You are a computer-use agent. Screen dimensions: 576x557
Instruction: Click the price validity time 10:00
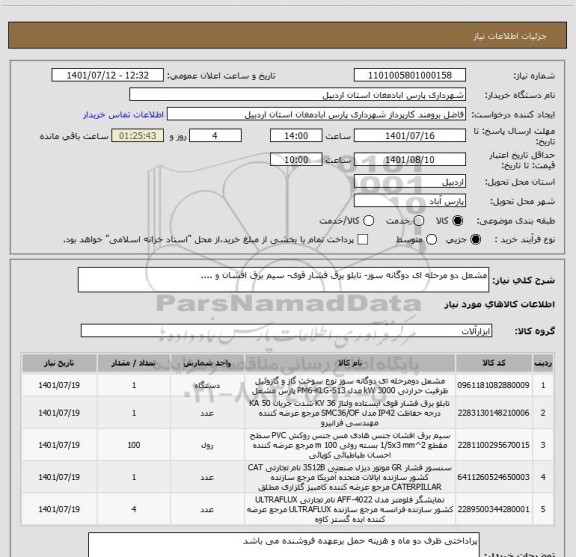point(296,159)
